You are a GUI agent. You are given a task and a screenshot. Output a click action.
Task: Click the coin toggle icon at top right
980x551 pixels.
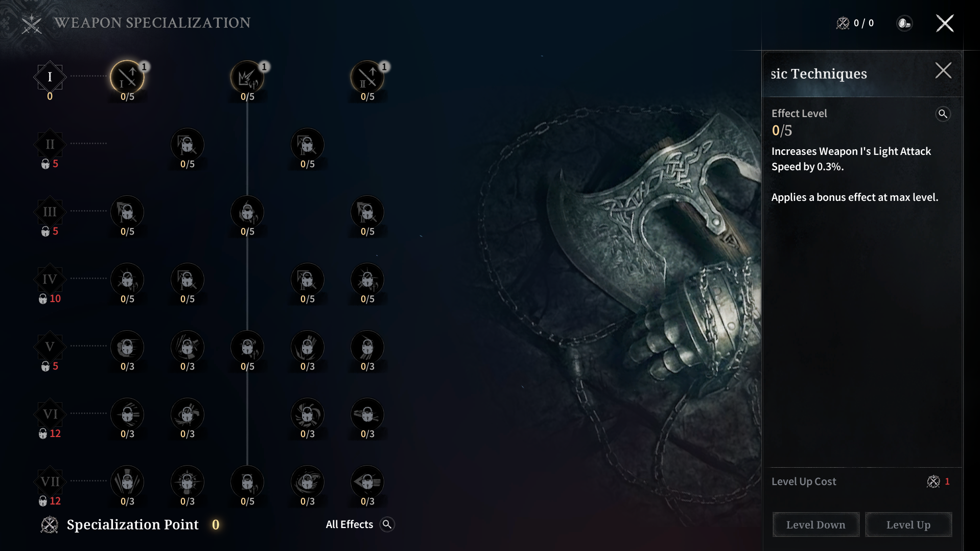click(904, 23)
